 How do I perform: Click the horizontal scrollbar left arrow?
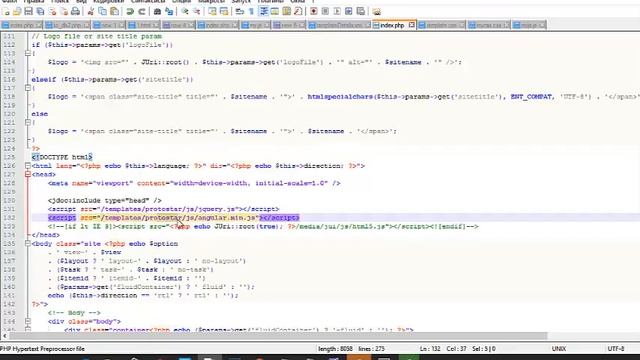tap(4, 336)
